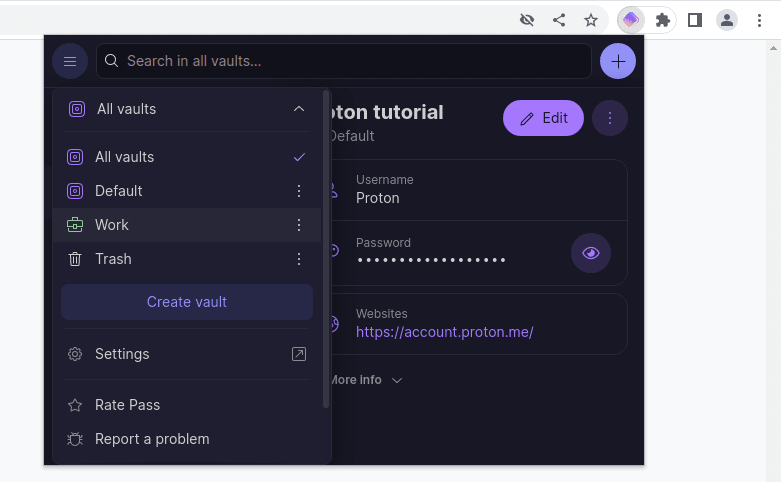
Task: Select the Work vault
Action: (x=187, y=225)
